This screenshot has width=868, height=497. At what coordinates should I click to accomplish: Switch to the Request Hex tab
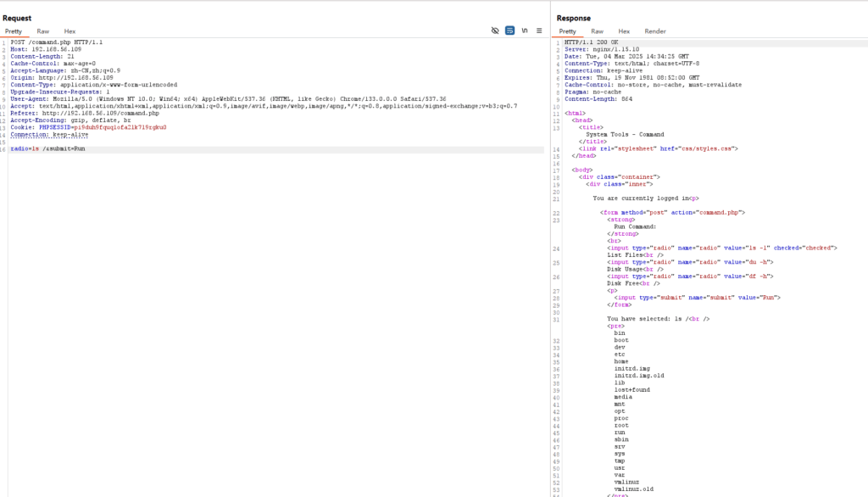pos(70,31)
